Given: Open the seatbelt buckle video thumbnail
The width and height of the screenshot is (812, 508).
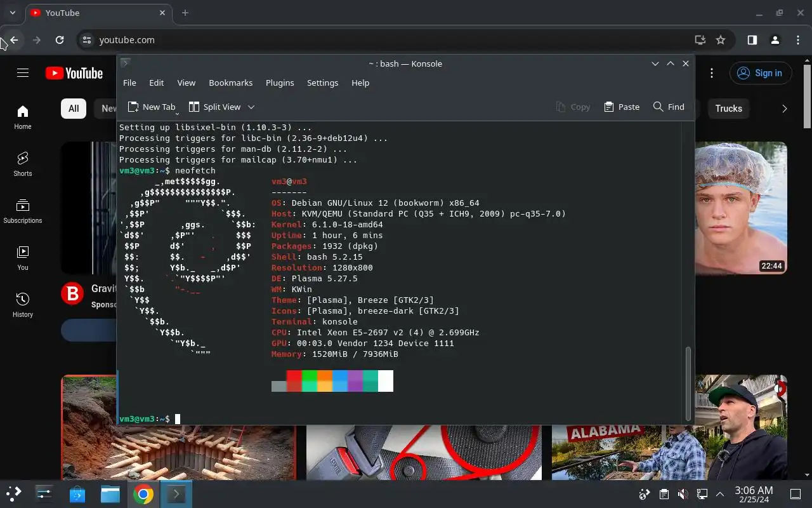Looking at the screenshot, I should pos(424,452).
